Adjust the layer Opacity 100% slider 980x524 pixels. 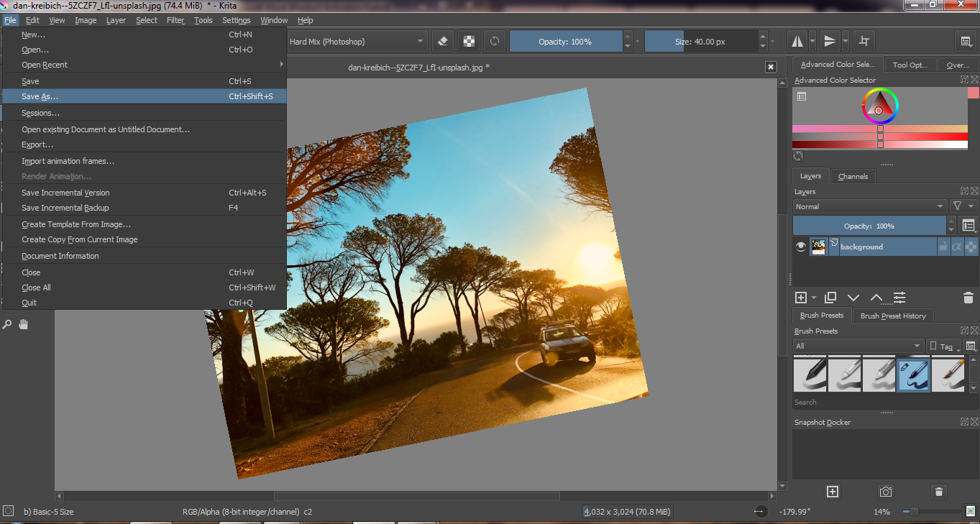point(870,226)
